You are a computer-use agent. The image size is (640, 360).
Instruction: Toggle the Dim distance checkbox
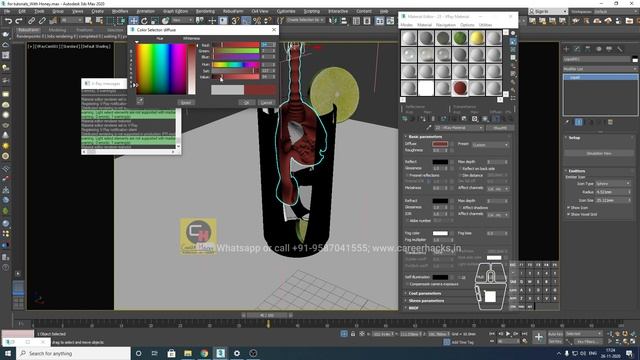(460, 176)
